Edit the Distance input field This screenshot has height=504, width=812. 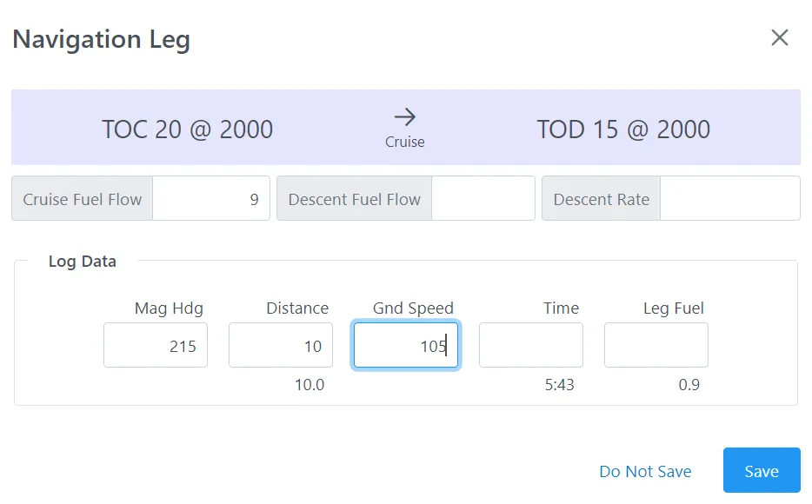(x=281, y=346)
